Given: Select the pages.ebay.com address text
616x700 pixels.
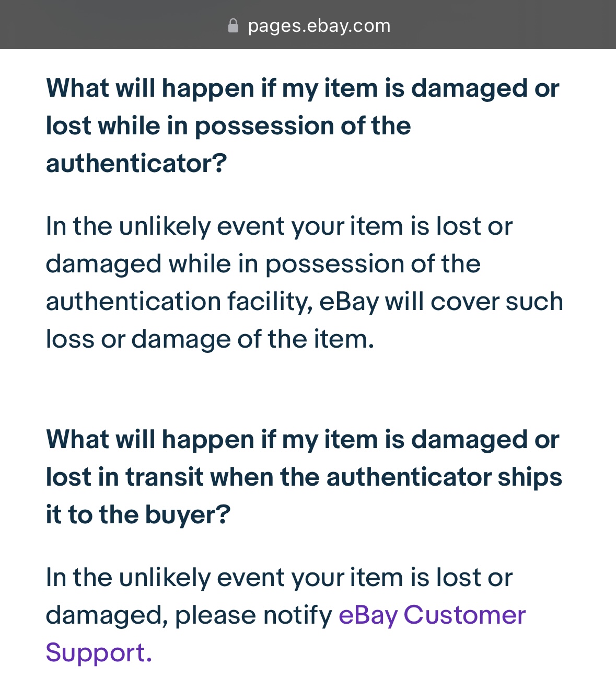Looking at the screenshot, I should tap(319, 26).
